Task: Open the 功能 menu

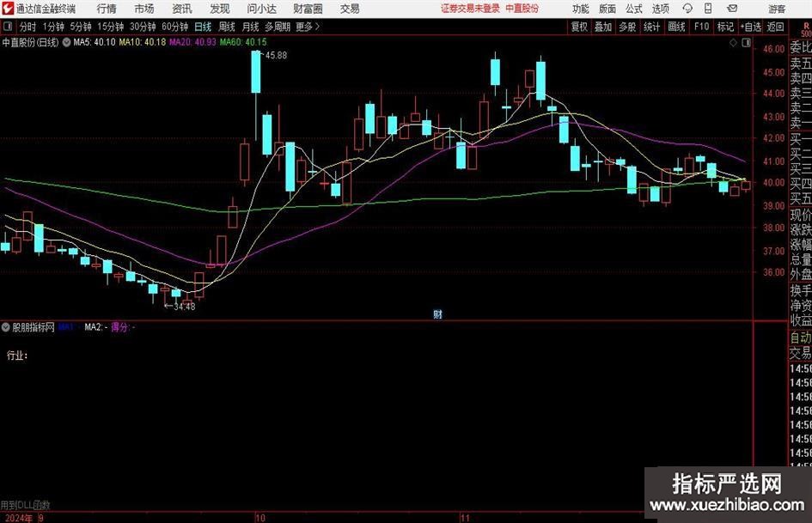Action: coord(581,9)
